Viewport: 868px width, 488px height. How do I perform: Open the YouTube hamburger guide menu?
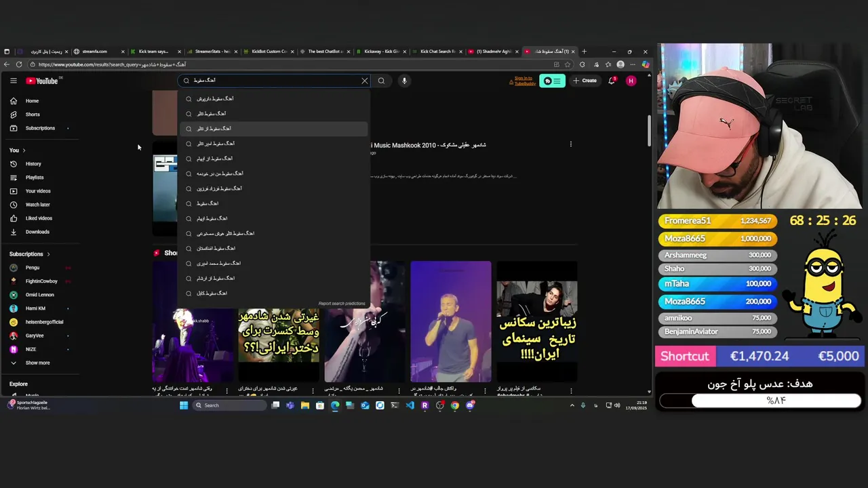pos(13,81)
